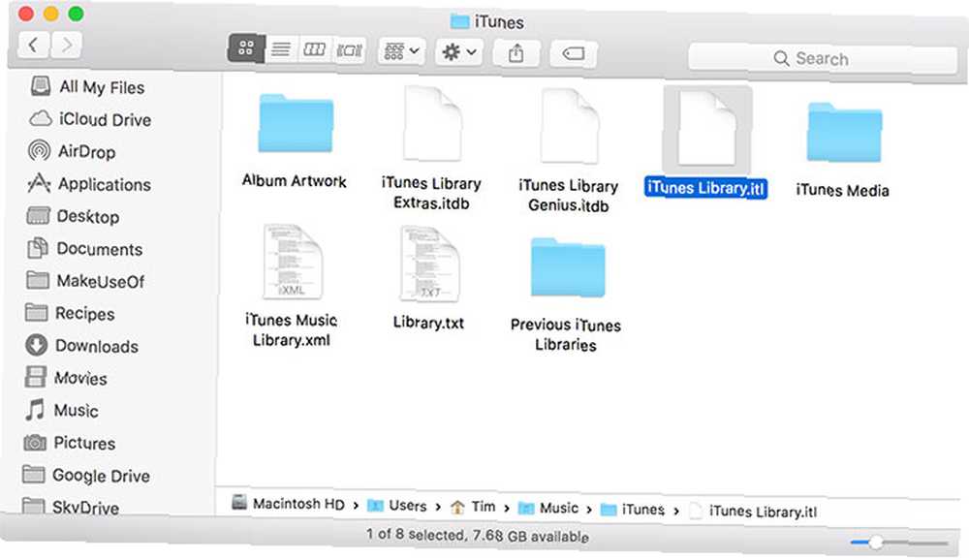Select the iTunes Media folder
Image resolution: width=969 pixels, height=560 pixels.
click(x=844, y=133)
